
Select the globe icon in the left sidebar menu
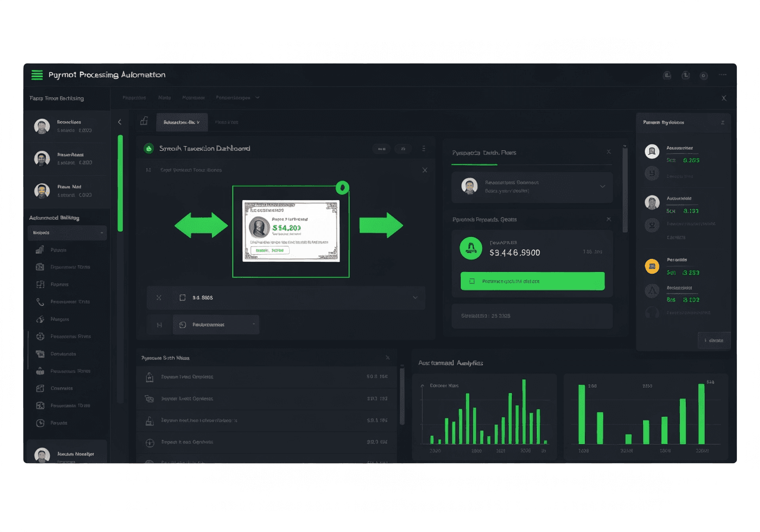[40, 337]
